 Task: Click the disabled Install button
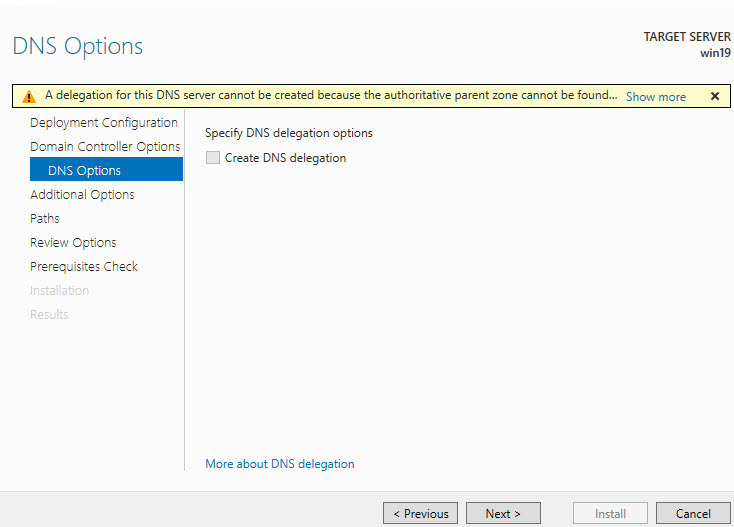tap(610, 513)
